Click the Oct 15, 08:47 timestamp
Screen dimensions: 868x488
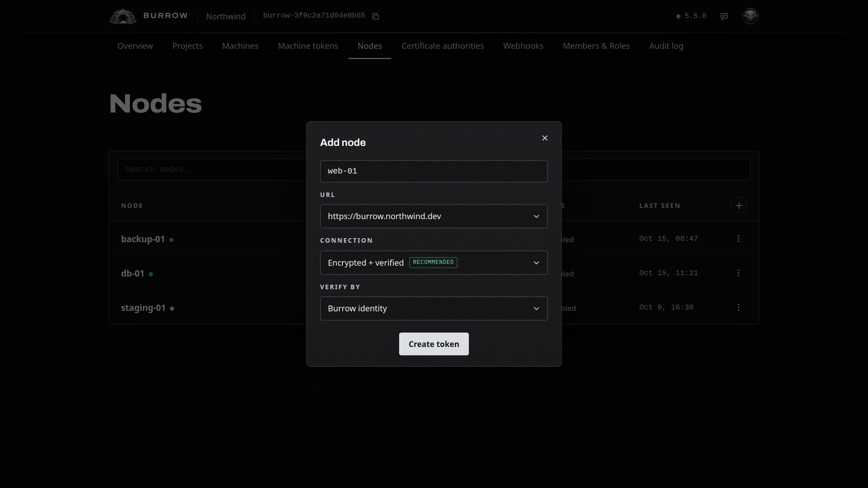(x=668, y=239)
